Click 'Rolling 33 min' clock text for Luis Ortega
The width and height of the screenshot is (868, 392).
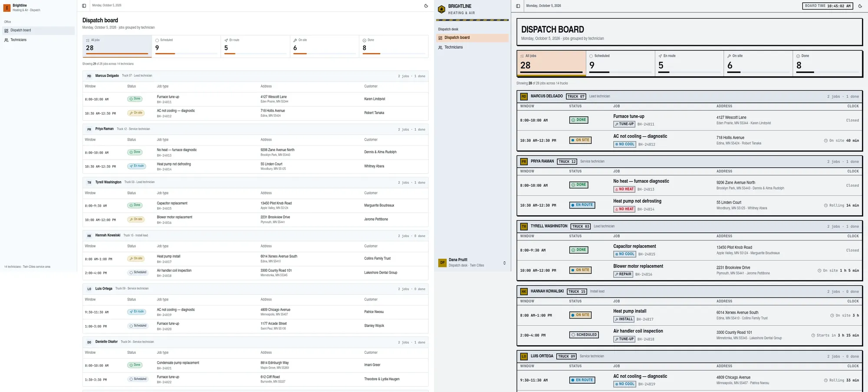(x=841, y=380)
